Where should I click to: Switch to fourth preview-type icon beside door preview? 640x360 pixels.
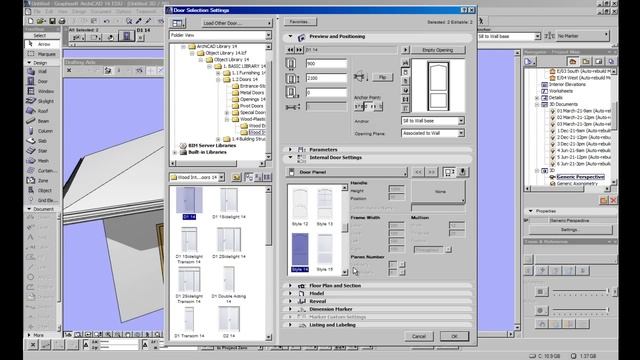click(x=405, y=90)
